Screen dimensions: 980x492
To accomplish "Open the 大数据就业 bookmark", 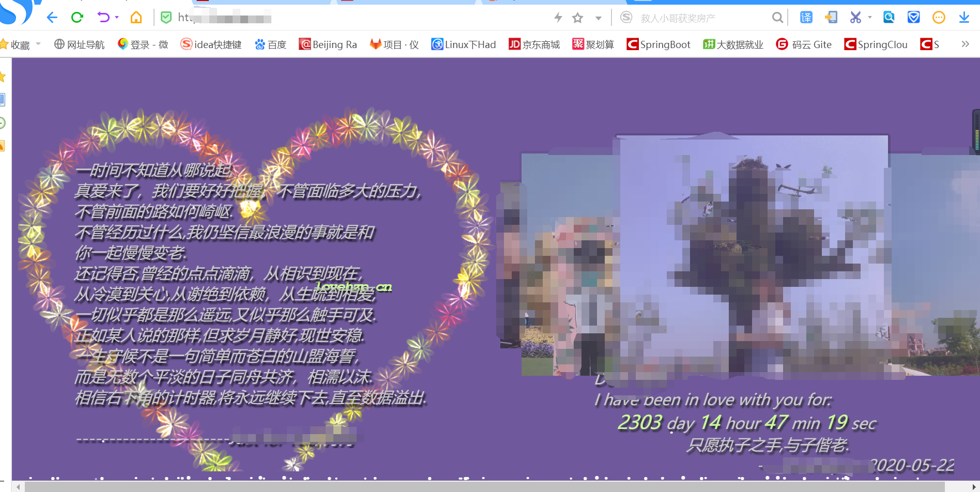I will (733, 44).
